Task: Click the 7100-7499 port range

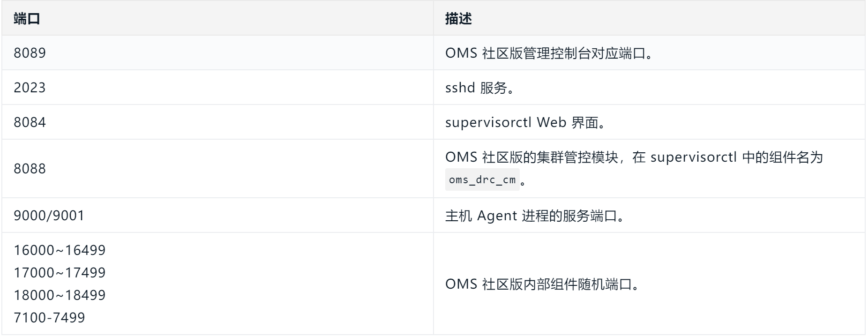Action: pos(49,318)
